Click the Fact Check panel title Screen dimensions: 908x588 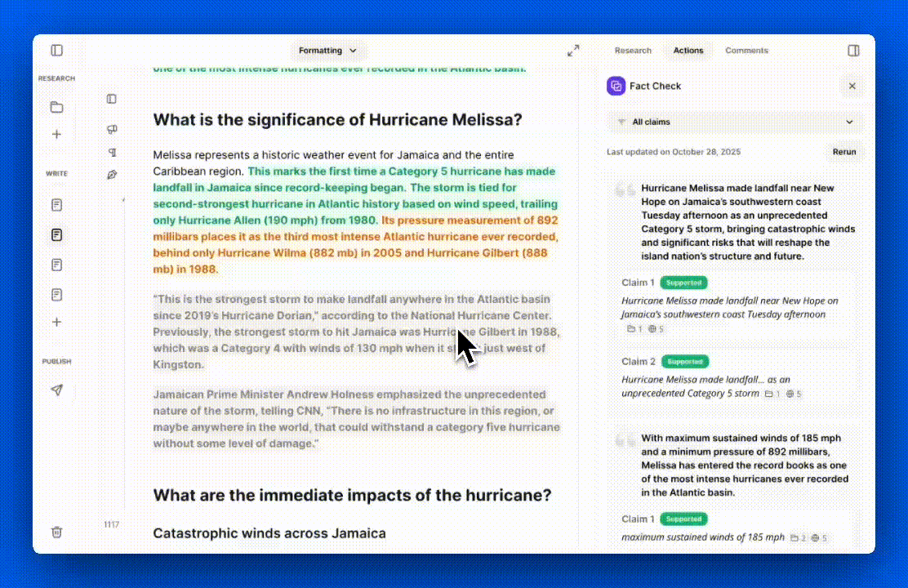click(655, 86)
